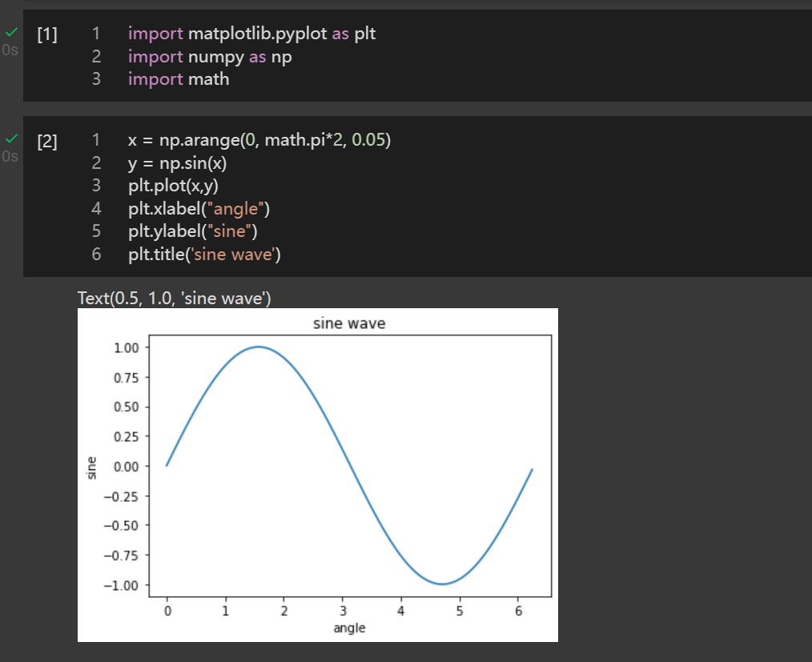Click the x-axis tick label 3
This screenshot has height=662, width=812.
pyautogui.click(x=343, y=611)
